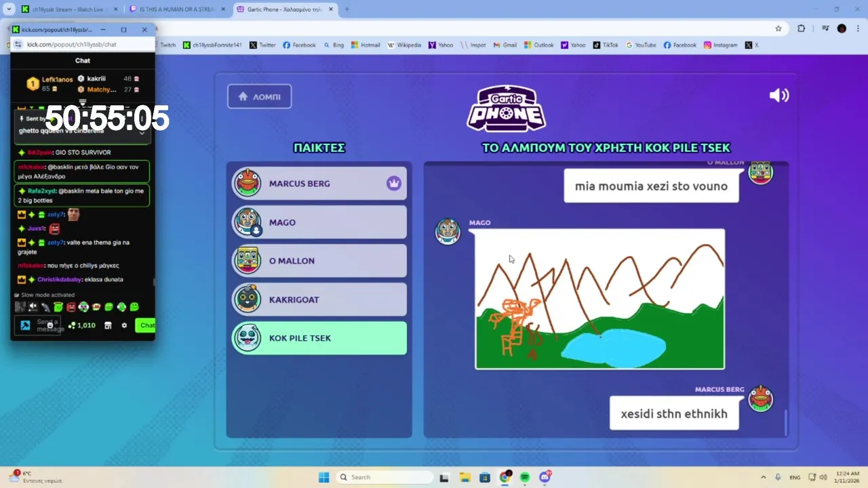The height and width of the screenshot is (488, 868).
Task: Click Rafa2xyd's username in chat
Action: (x=41, y=191)
